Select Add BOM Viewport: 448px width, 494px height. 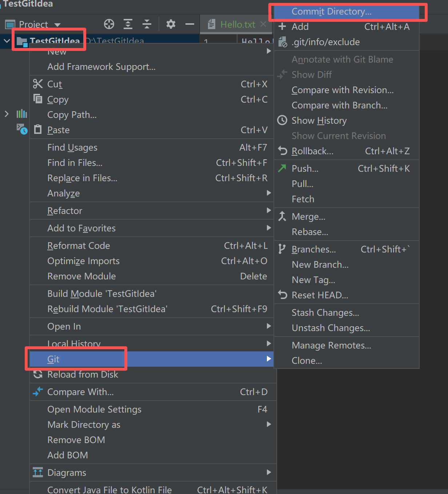pyautogui.click(x=153, y=455)
